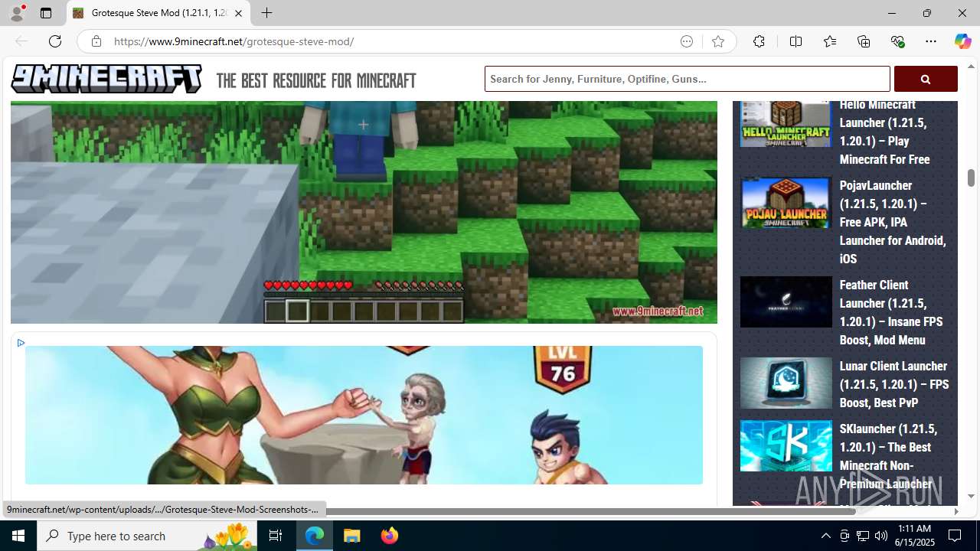The height and width of the screenshot is (551, 980).
Task: Click the browser profile avatar icon
Action: 17,13
